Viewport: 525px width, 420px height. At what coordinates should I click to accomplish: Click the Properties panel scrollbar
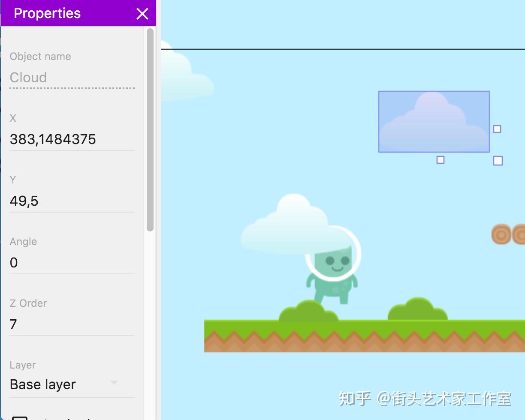coord(150,129)
